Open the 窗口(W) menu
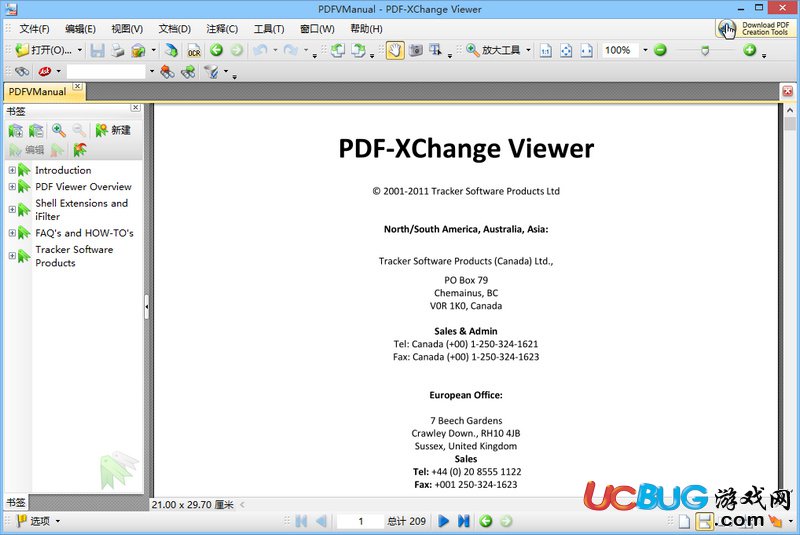 point(317,29)
